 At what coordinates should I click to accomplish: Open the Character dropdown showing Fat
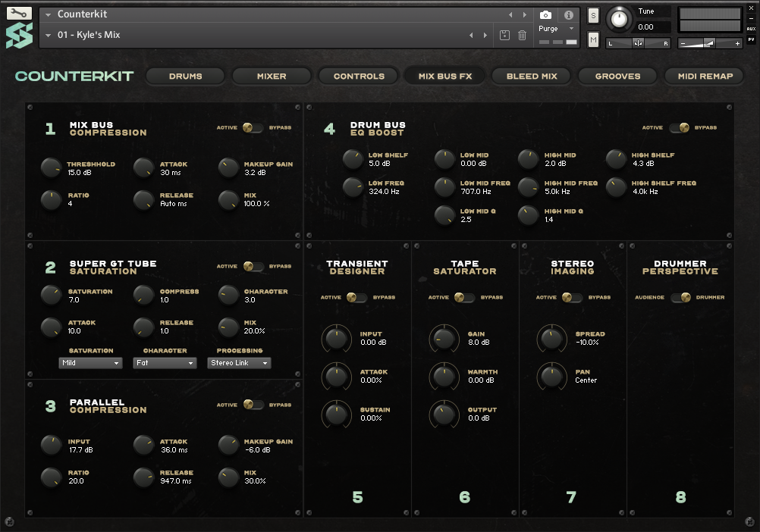point(165,362)
